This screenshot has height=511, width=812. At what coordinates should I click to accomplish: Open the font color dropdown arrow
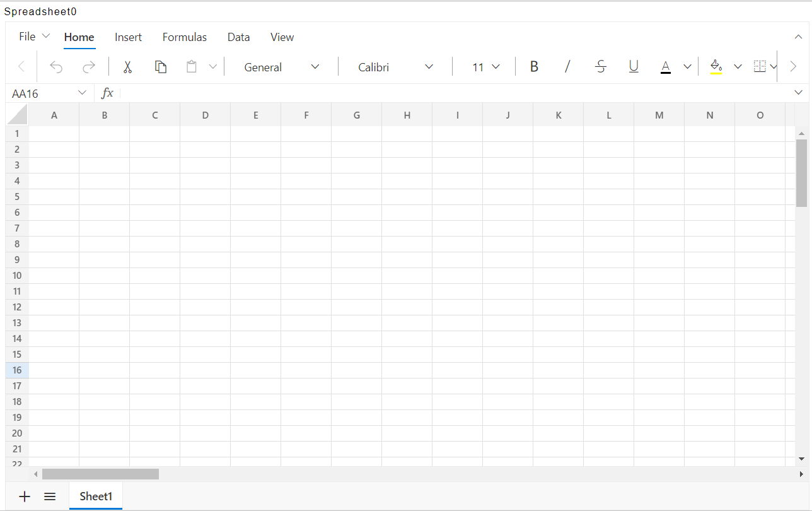[x=688, y=67]
